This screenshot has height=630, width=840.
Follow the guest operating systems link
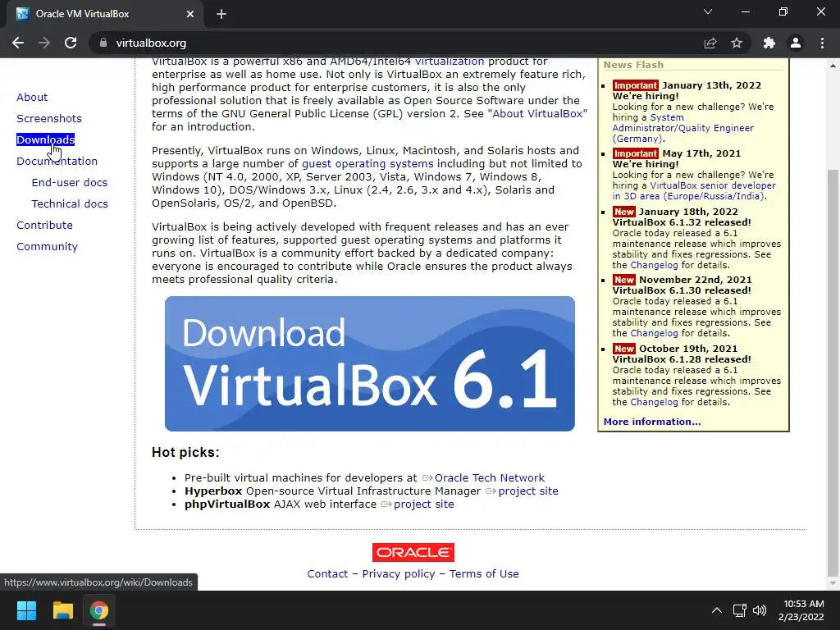tap(367, 164)
